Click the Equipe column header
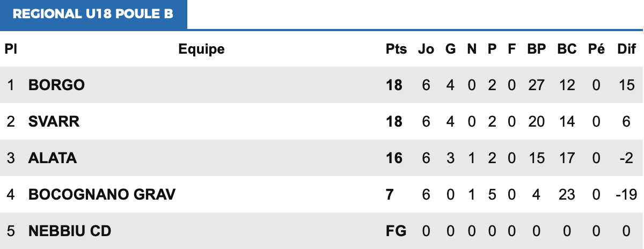 [x=201, y=49]
